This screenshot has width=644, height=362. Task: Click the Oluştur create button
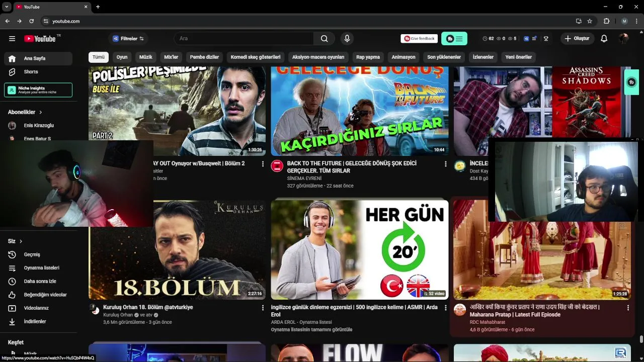coord(578,39)
